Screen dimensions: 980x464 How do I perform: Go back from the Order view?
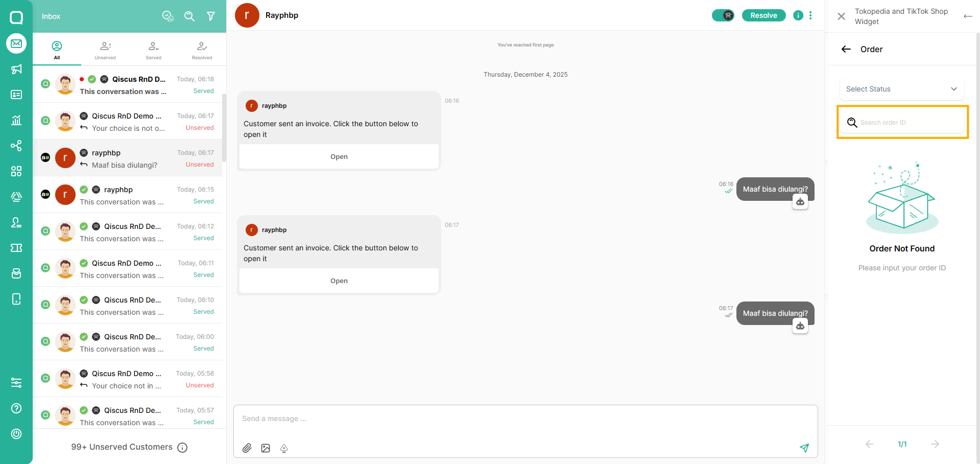click(846, 49)
